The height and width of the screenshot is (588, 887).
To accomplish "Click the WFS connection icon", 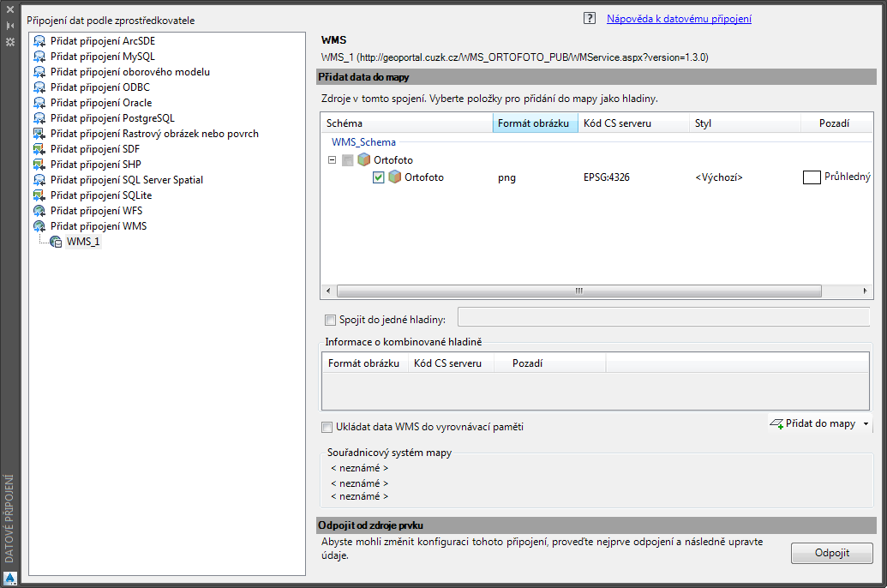I will click(39, 211).
